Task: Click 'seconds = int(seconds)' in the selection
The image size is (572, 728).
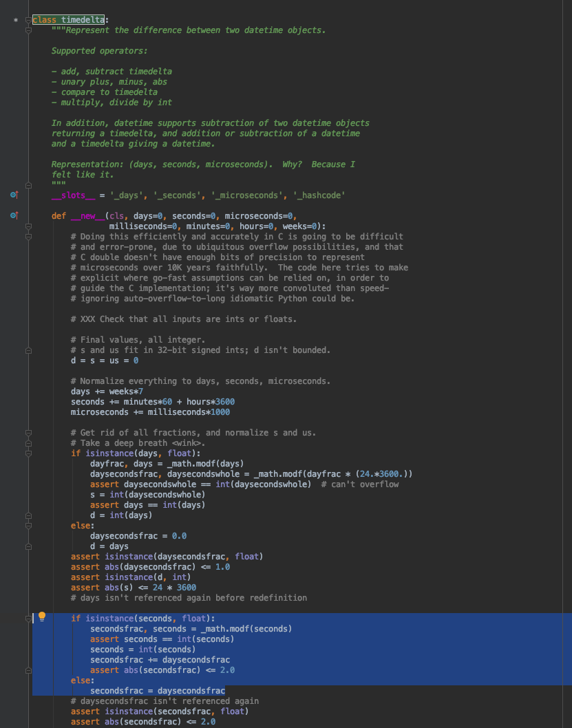Action: [x=143, y=650]
